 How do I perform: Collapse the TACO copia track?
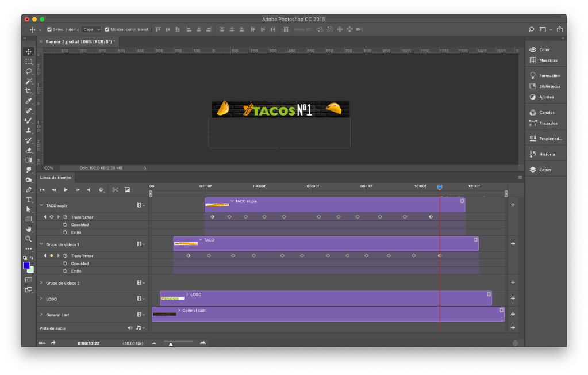click(x=41, y=205)
